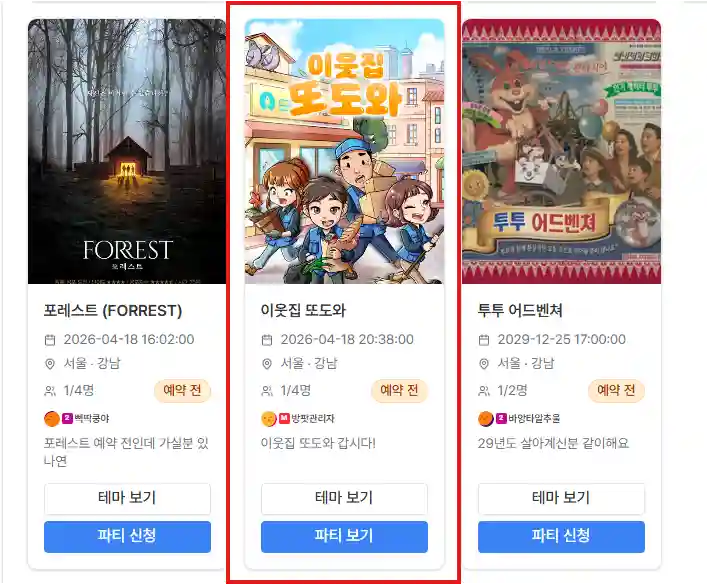Click the location pin icon on the 이웃집 또도와 card

[x=267, y=364]
